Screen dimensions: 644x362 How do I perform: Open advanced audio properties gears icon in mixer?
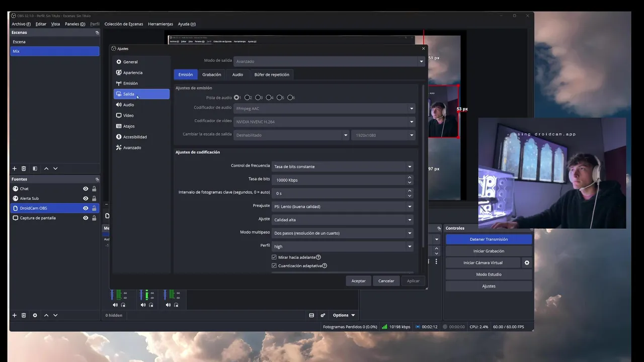[323, 315]
